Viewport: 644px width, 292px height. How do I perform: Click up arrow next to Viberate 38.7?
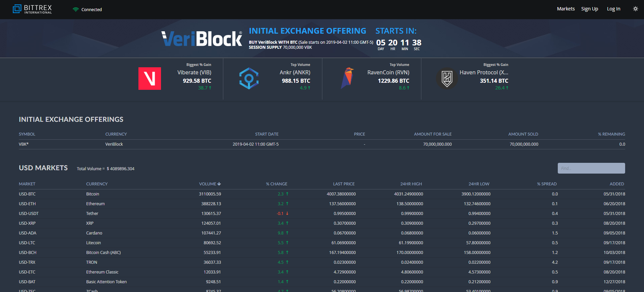[x=210, y=88]
